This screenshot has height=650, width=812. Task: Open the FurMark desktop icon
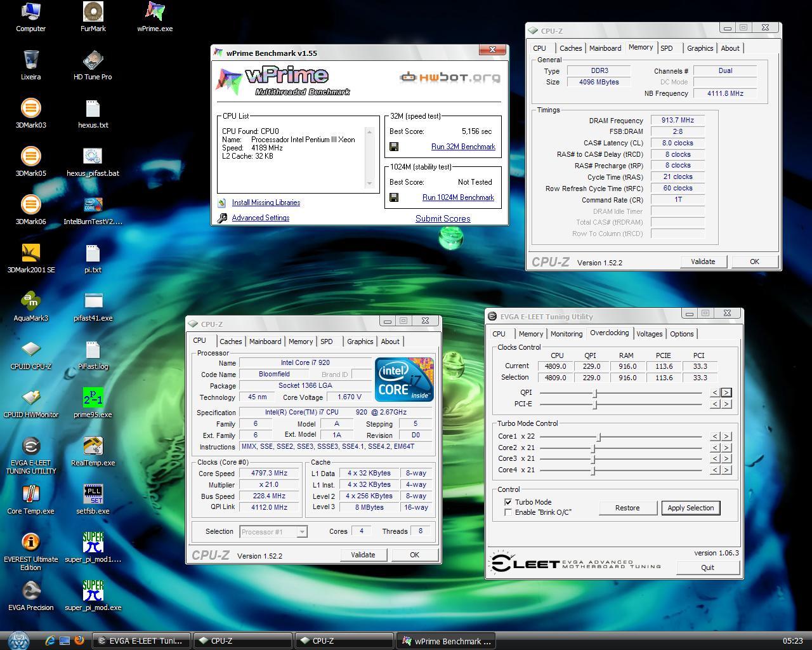click(x=93, y=17)
